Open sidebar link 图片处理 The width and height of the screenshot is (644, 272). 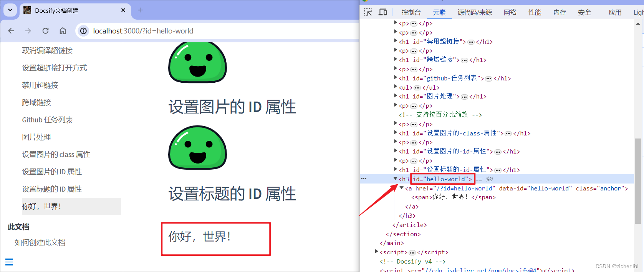36,137
